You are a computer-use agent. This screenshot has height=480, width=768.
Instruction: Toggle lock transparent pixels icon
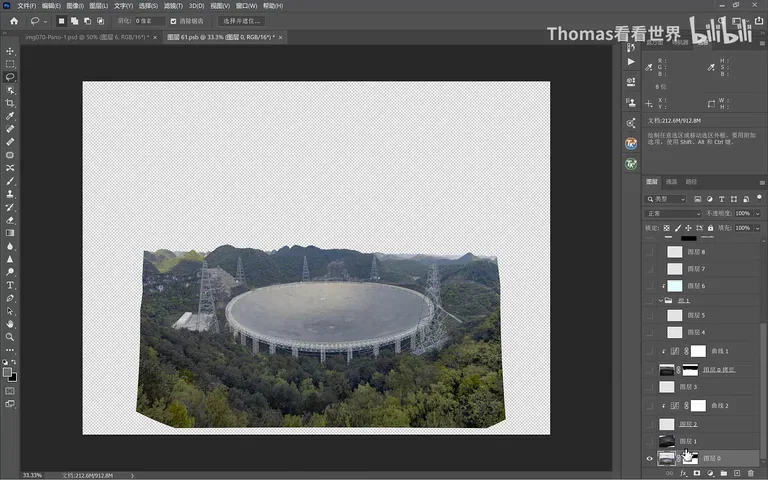pos(667,228)
